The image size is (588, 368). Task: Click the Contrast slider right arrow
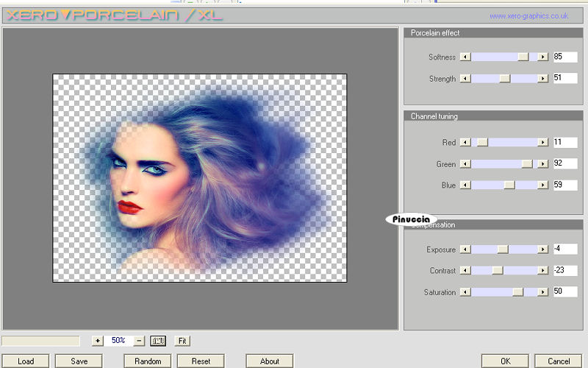(542, 271)
